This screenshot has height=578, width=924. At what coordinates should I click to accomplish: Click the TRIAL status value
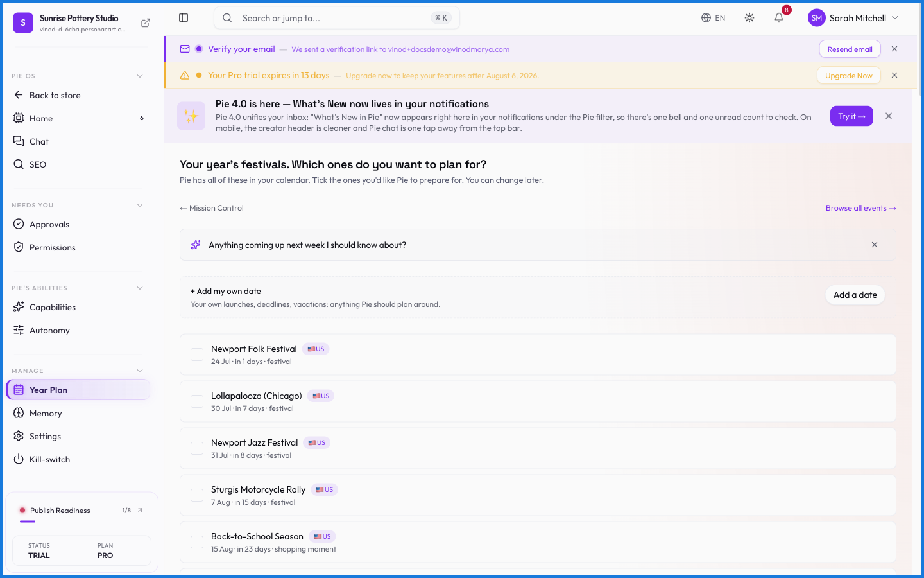[39, 556]
